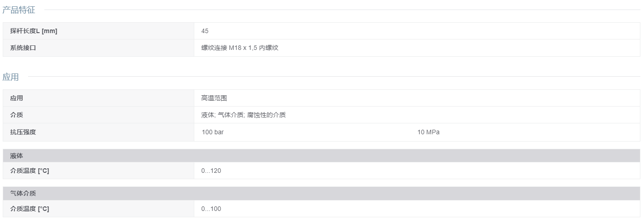Click the 应用 section heading
Image resolution: width=644 pixels, height=220 pixels.
11,77
